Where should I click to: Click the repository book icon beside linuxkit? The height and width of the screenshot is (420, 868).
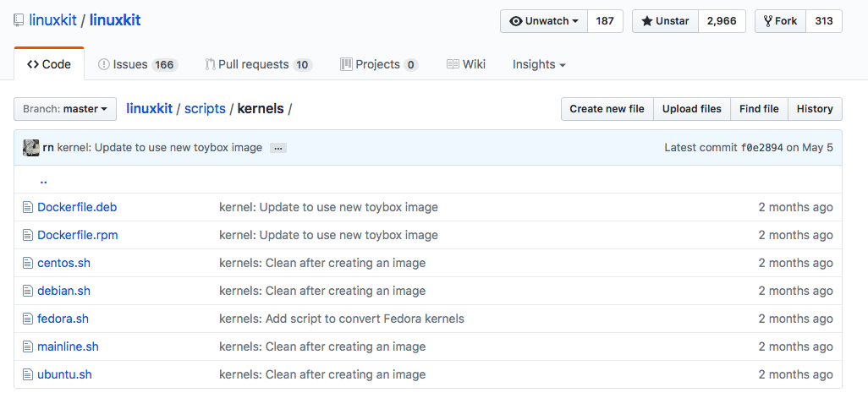coord(19,21)
